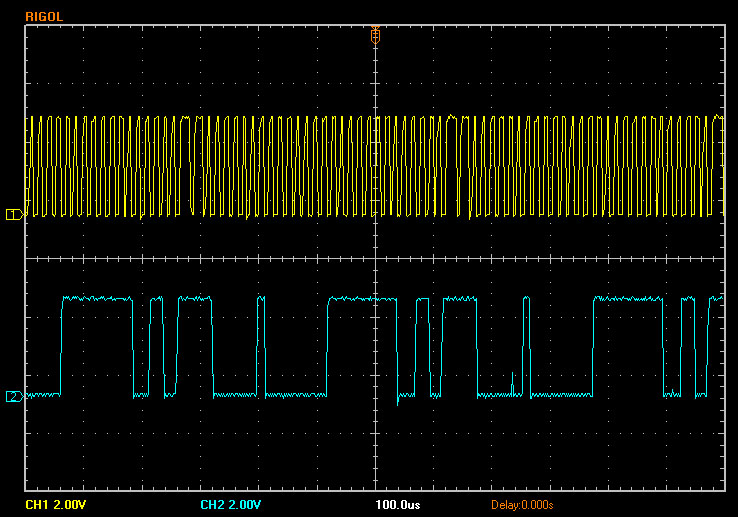Click the last wide cyan pulse before the right edge
Image resolution: width=738 pixels, height=517 pixels.
pos(627,299)
